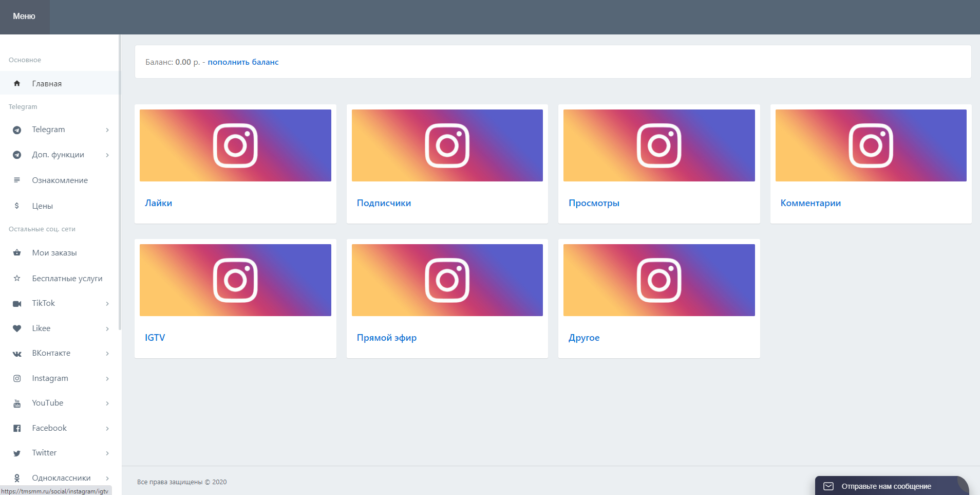Click the YouTube icon in the sidebar

pyautogui.click(x=17, y=404)
